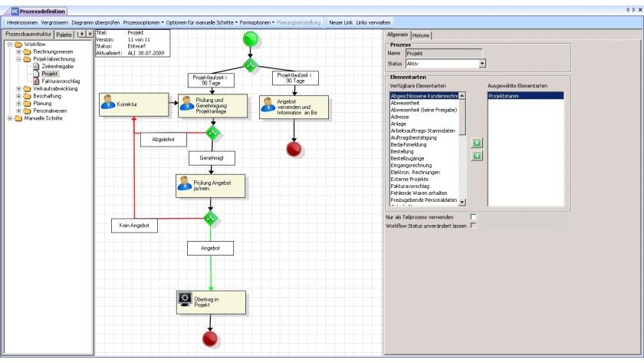Select the Projektlaufzeit > 90 Tage label
Image resolution: width=644 pixels, height=363 pixels.
211,80
